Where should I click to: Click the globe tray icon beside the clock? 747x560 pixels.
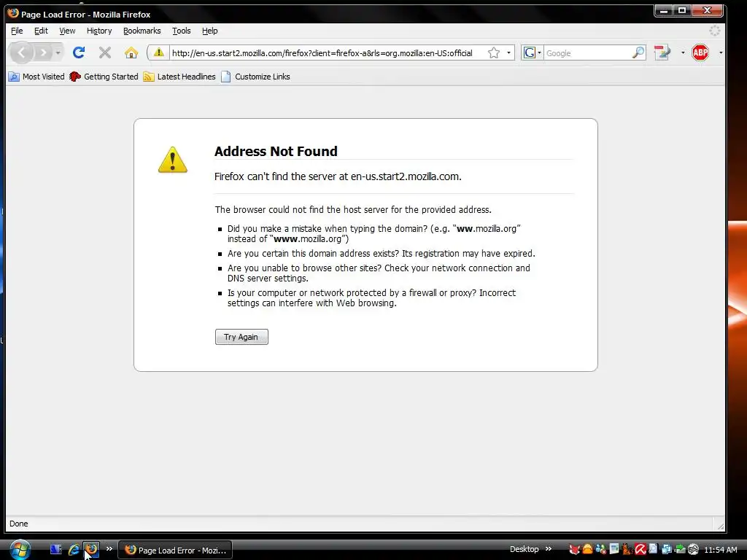pos(694,550)
